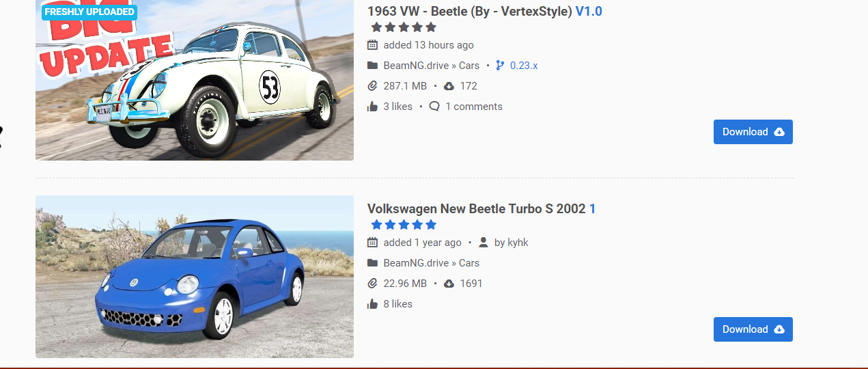Click the author person icon beside 'by kyhk'
The width and height of the screenshot is (868, 369).
pyautogui.click(x=484, y=243)
